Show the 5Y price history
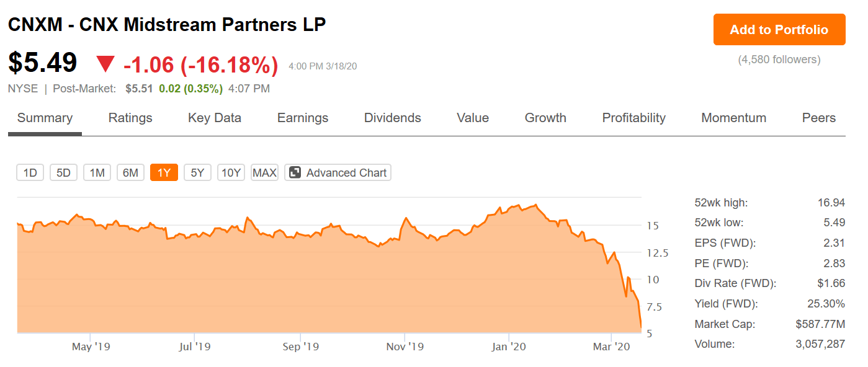The image size is (868, 367). pos(197,173)
